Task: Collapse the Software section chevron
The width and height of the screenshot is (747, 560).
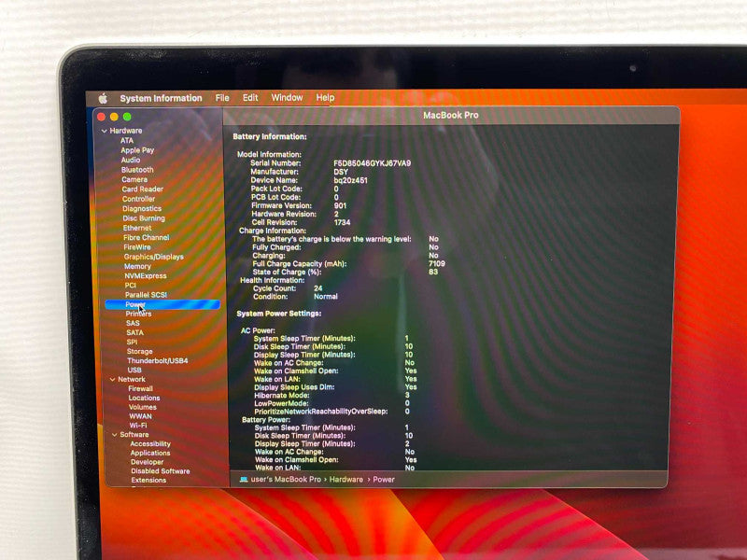Action: coord(114,435)
